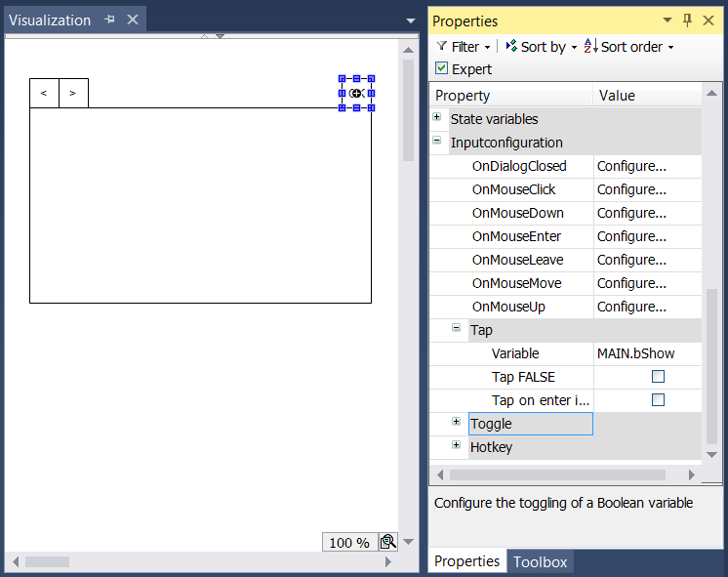The height and width of the screenshot is (577, 728).
Task: Click the Sort by icon
Action: [x=511, y=46]
